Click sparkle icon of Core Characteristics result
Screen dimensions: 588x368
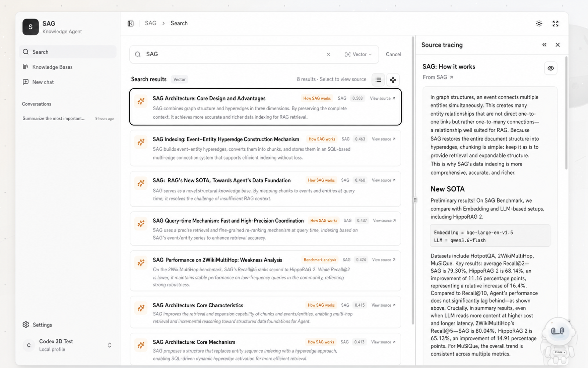pos(141,308)
